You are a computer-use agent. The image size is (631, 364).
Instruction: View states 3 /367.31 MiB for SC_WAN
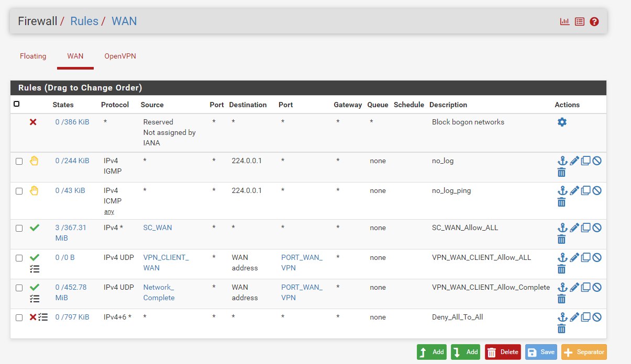click(x=71, y=233)
